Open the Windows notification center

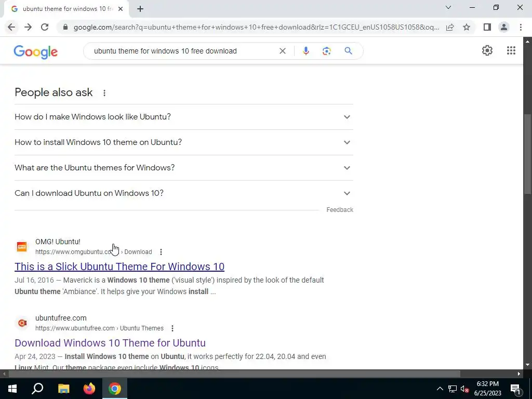(x=515, y=389)
